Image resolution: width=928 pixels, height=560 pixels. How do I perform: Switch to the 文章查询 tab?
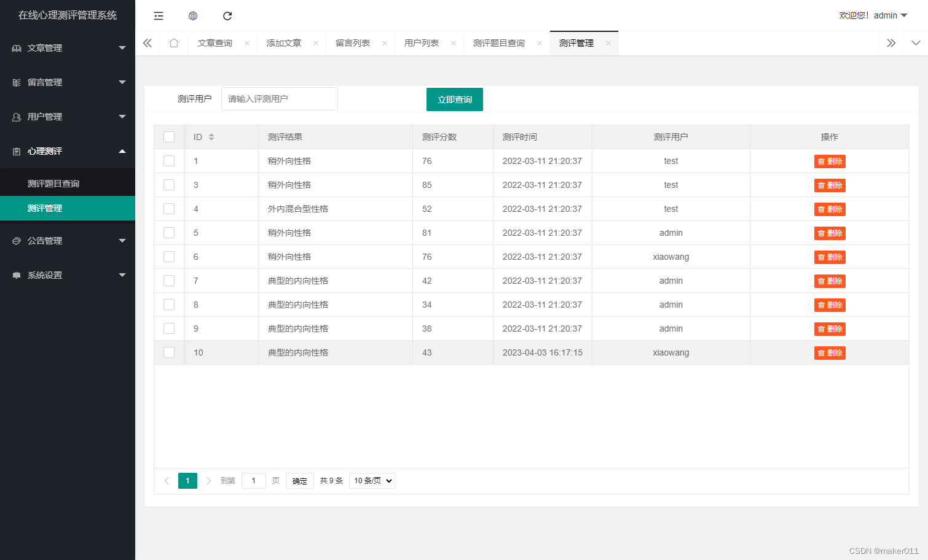click(215, 43)
